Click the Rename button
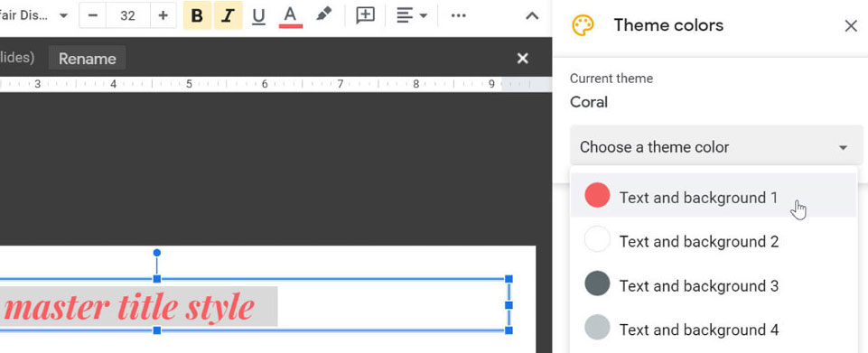868x353 pixels. pos(87,59)
